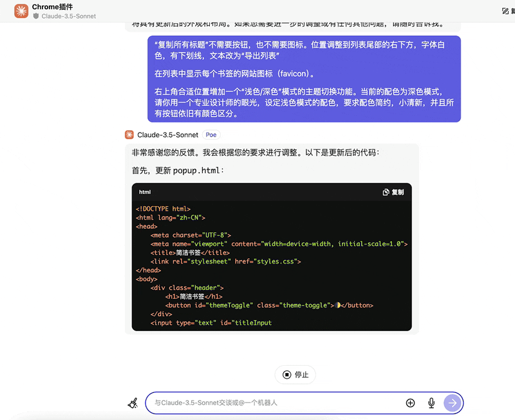Click the Claude-3.5-Sonnet subtitle in header
This screenshot has width=515, height=420.
[68, 16]
